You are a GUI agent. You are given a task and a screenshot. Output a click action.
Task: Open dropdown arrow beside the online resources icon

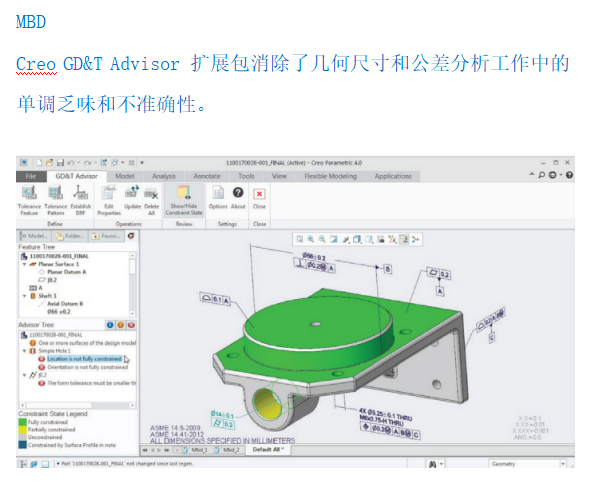(x=561, y=175)
